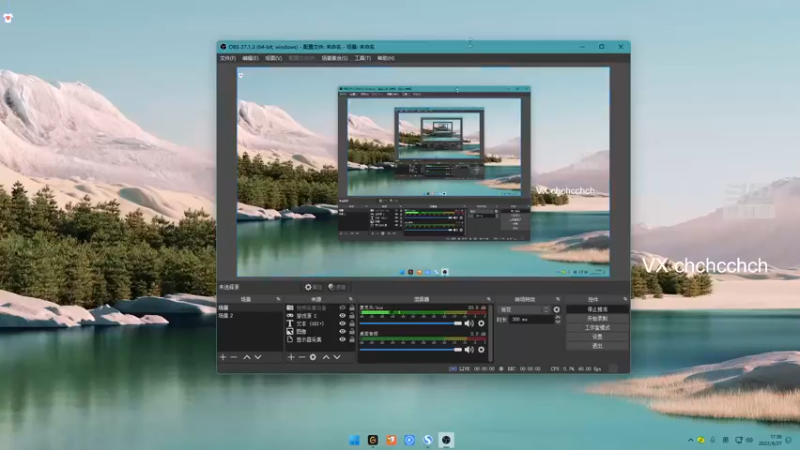Click the 滤镜 filters button above docks
The height and width of the screenshot is (450, 800).
click(337, 287)
